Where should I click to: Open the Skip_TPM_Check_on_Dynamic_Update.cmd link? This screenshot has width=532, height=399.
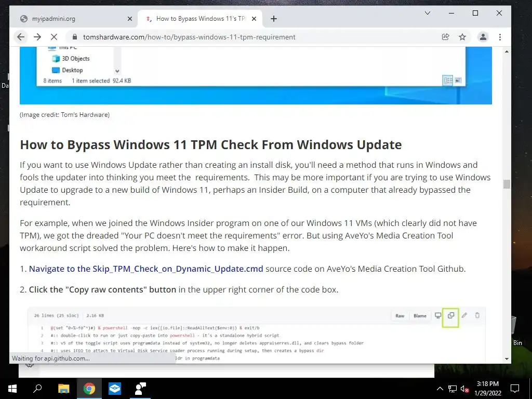coord(146,269)
